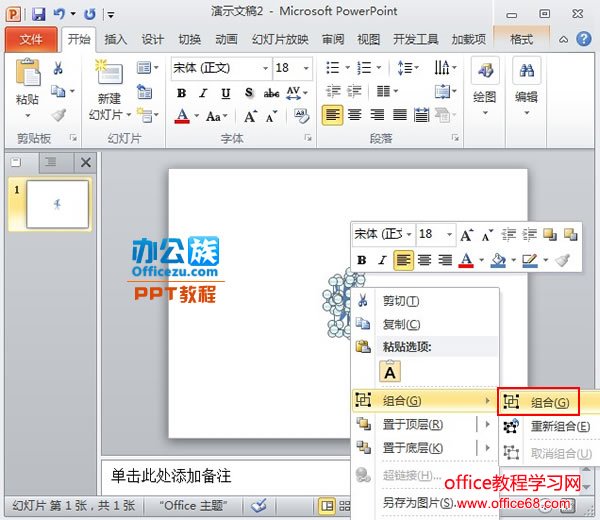Open the 文件 File tab
The image size is (600, 520).
pyautogui.click(x=31, y=39)
